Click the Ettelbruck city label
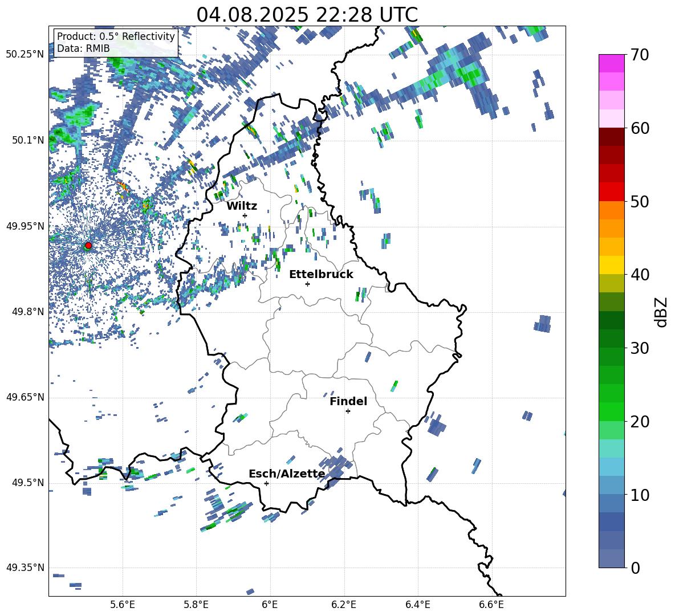The image size is (675, 616). tap(321, 275)
